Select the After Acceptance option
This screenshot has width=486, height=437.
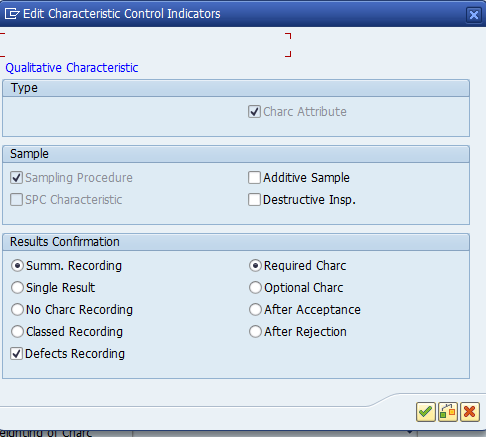point(255,310)
